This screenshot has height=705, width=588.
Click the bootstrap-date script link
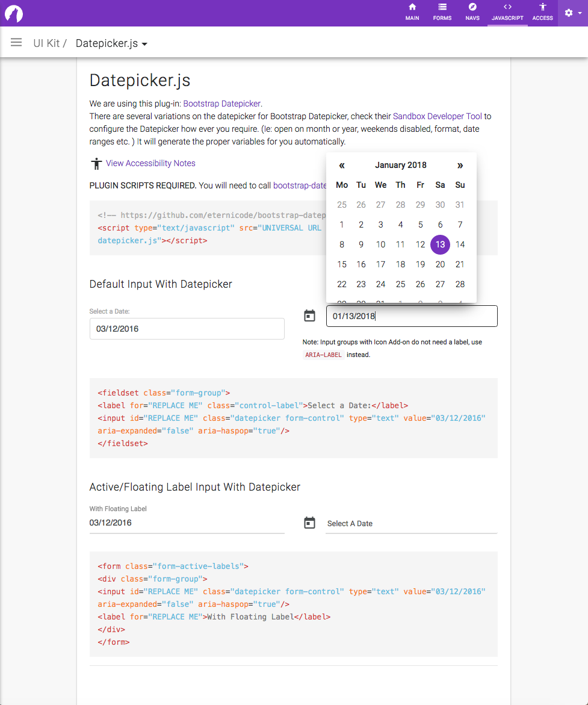coord(300,185)
